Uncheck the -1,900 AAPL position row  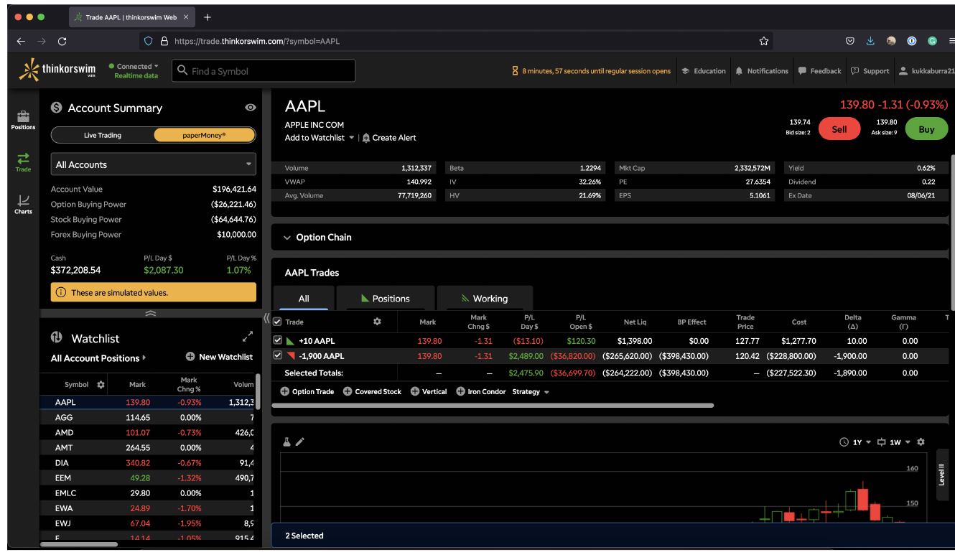(x=277, y=355)
